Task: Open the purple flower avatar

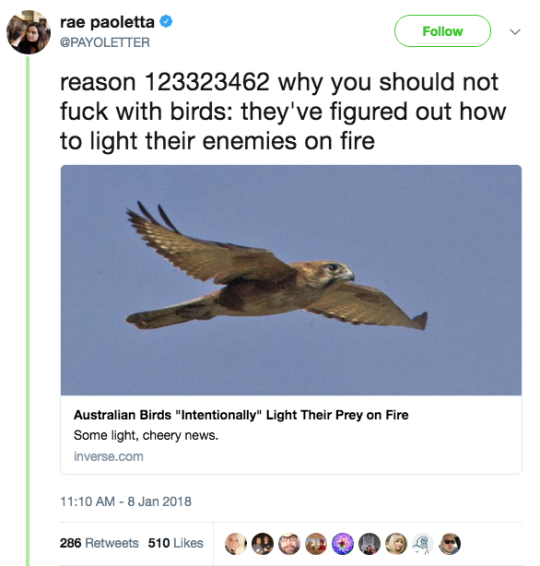Action: (343, 544)
